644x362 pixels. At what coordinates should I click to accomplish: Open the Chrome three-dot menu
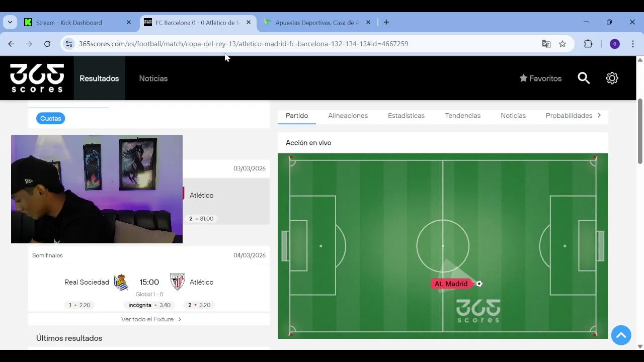(633, 44)
